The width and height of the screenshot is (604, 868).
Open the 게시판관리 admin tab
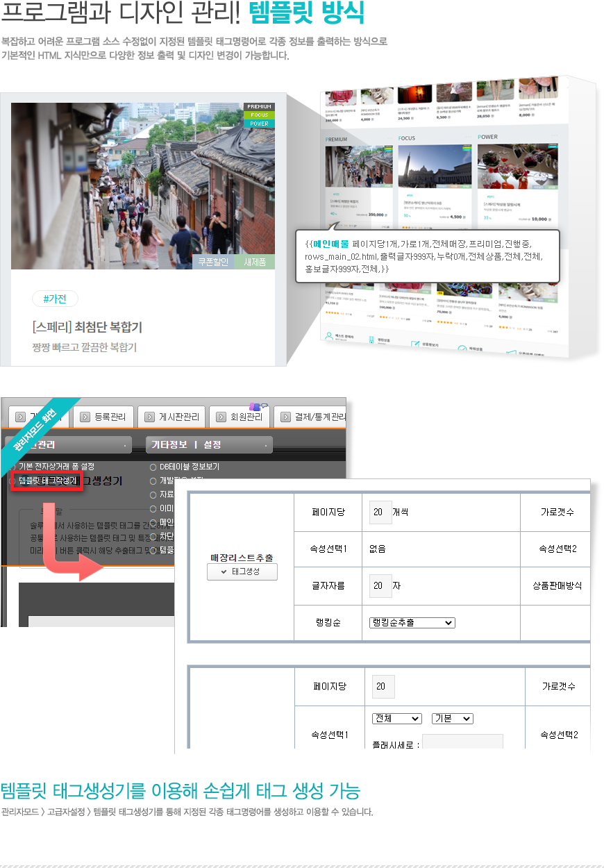pos(171,417)
